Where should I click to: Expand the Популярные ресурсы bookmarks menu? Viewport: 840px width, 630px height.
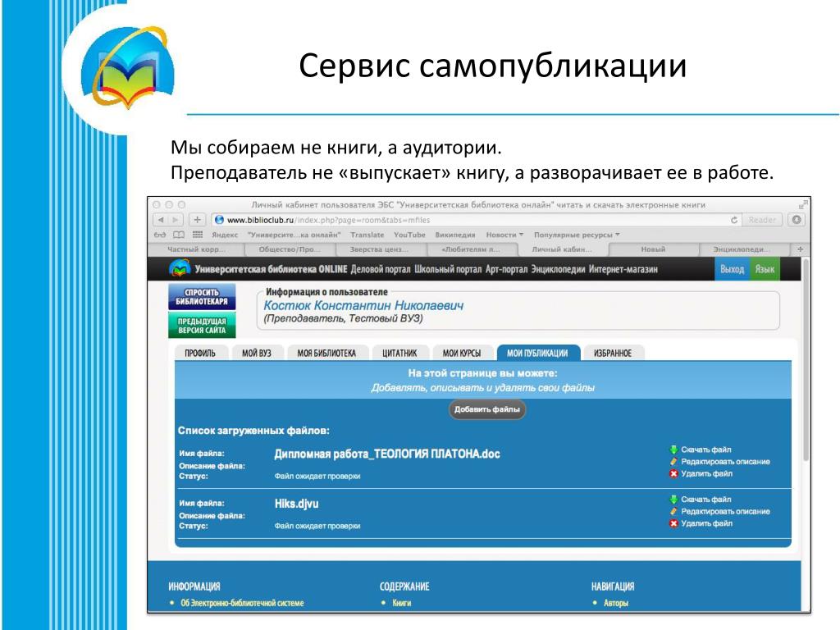[x=577, y=235]
